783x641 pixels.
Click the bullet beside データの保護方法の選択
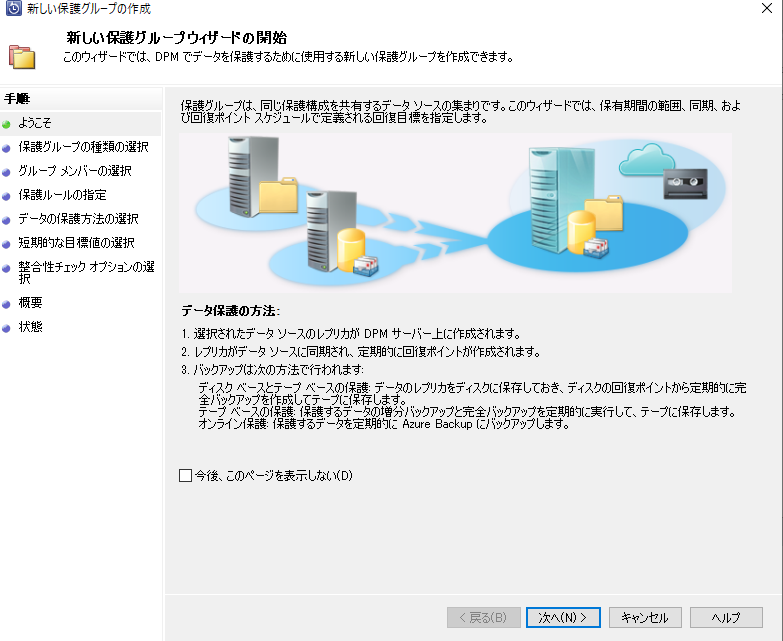click(6, 220)
